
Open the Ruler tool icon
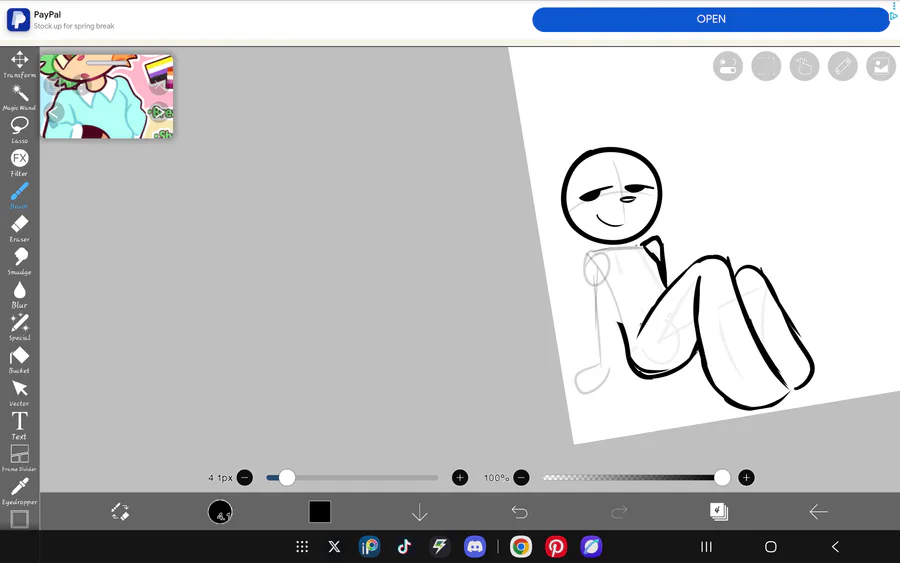coord(843,66)
